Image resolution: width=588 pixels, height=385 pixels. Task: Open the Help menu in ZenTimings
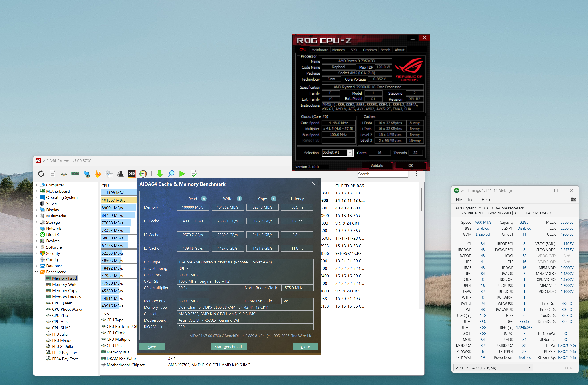coord(485,199)
